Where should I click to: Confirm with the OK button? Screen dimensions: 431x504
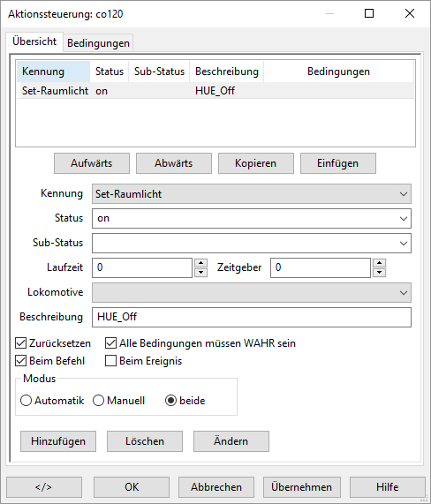click(x=132, y=487)
